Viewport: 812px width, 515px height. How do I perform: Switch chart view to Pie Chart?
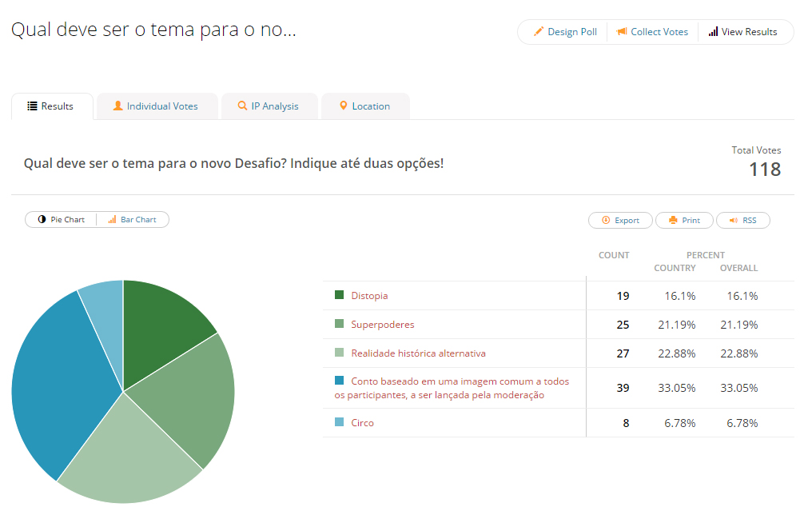[61, 220]
